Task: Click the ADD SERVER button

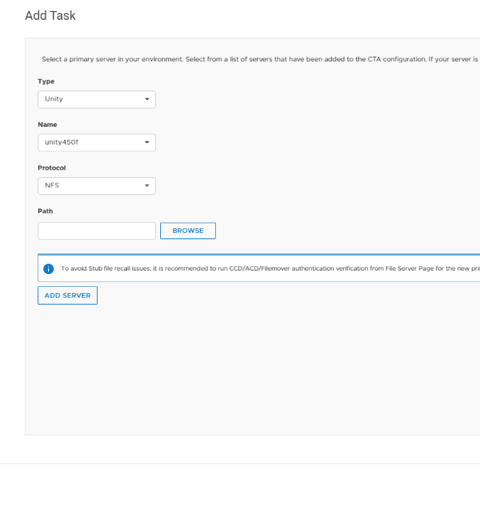Action: 68,295
